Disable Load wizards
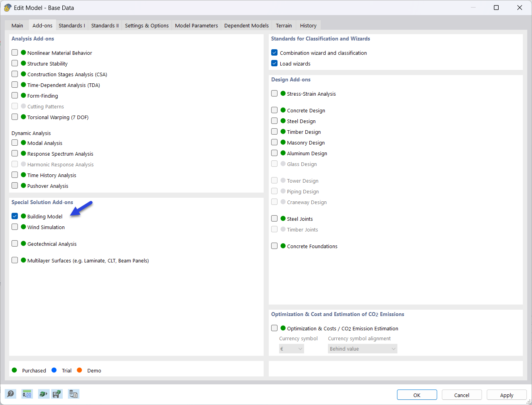The width and height of the screenshot is (532, 405). (274, 63)
